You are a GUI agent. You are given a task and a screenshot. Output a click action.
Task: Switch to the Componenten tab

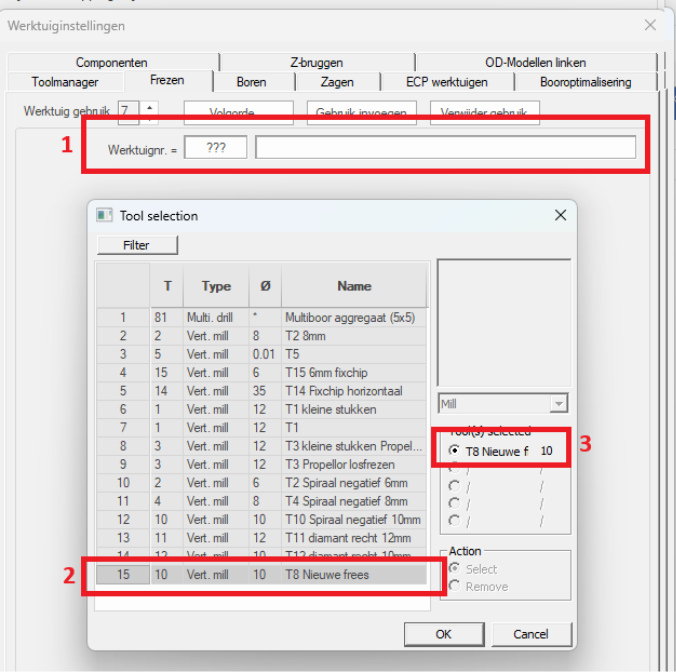tap(112, 63)
